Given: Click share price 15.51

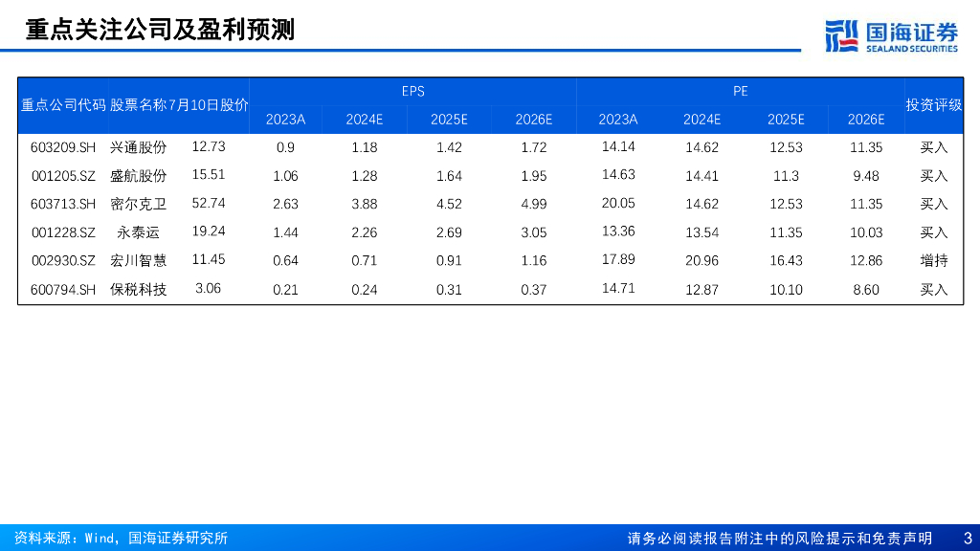Looking at the screenshot, I should tap(208, 174).
